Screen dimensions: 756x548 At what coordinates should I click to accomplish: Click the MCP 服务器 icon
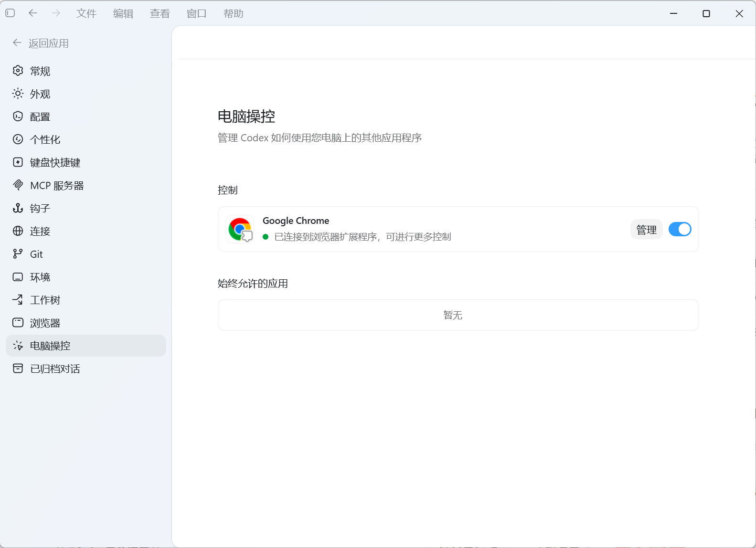pyautogui.click(x=18, y=185)
